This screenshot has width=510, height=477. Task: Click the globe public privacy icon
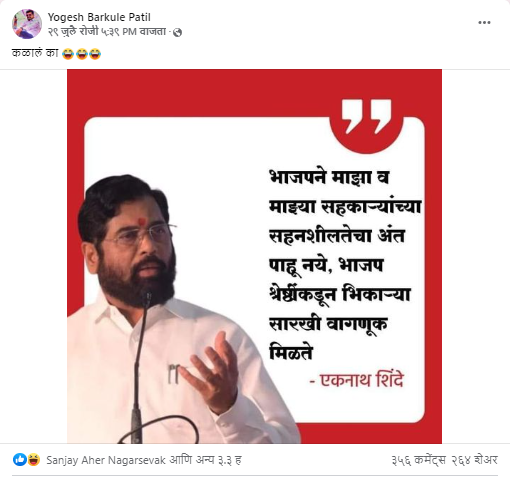[x=178, y=32]
